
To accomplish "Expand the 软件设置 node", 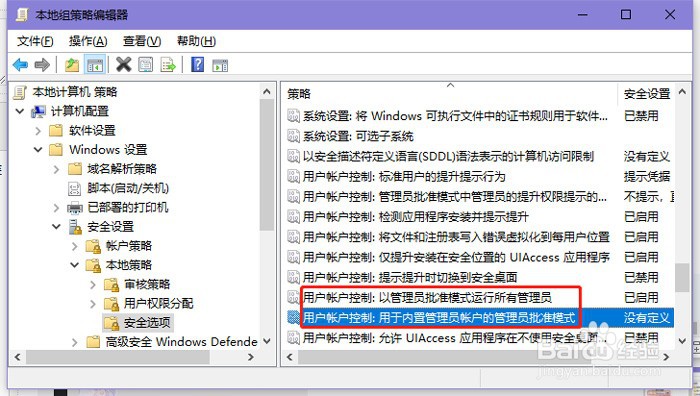I will click(x=38, y=131).
